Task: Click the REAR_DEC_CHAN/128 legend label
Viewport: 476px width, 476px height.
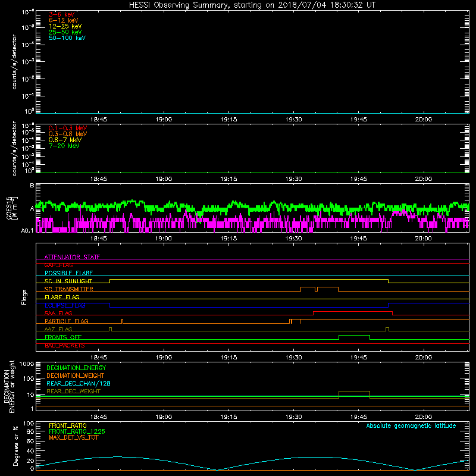Action: pos(79,383)
